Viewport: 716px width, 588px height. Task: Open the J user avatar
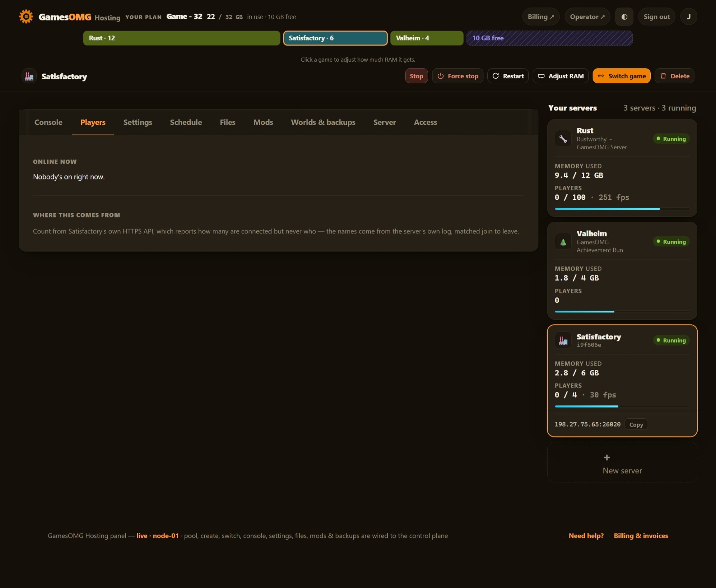click(688, 17)
